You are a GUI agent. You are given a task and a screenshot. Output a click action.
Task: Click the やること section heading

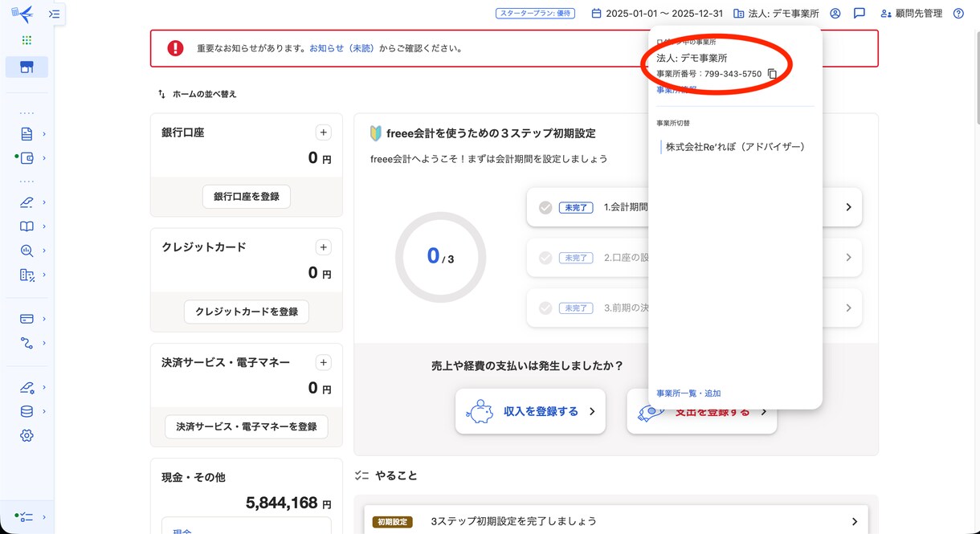pyautogui.click(x=396, y=475)
